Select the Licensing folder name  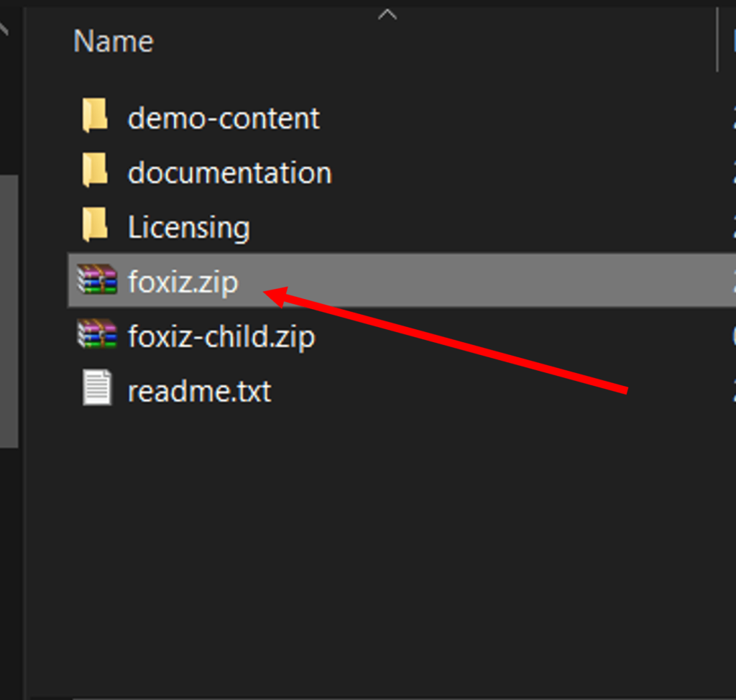[189, 228]
